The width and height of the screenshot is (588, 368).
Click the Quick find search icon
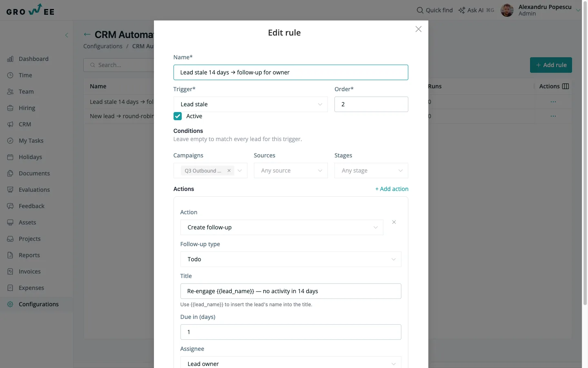pos(420,10)
